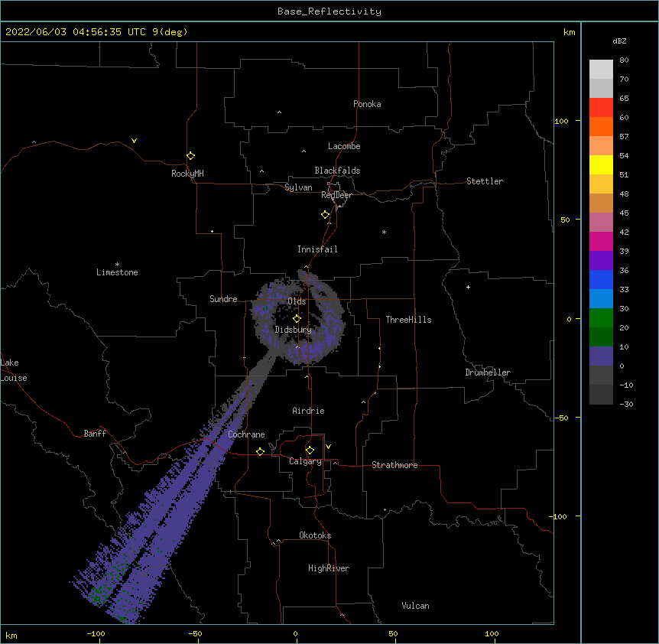Click the Sylvan town label

coord(298,187)
